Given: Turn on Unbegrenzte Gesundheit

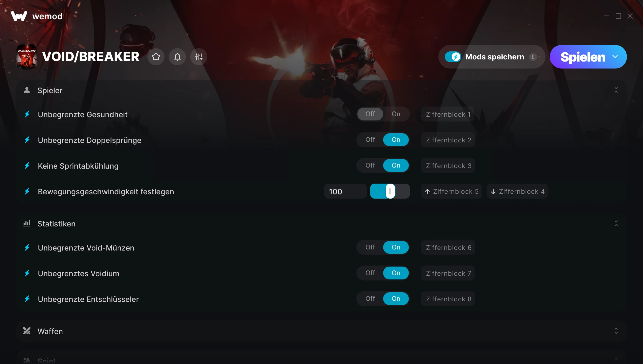Looking at the screenshot, I should tap(396, 114).
